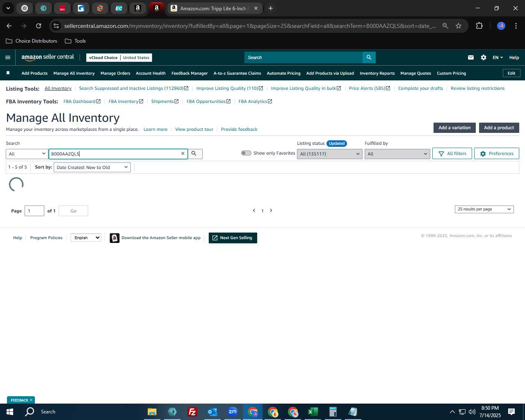Open the FBA Dashboard link
The height and width of the screenshot is (420, 525).
[82, 101]
